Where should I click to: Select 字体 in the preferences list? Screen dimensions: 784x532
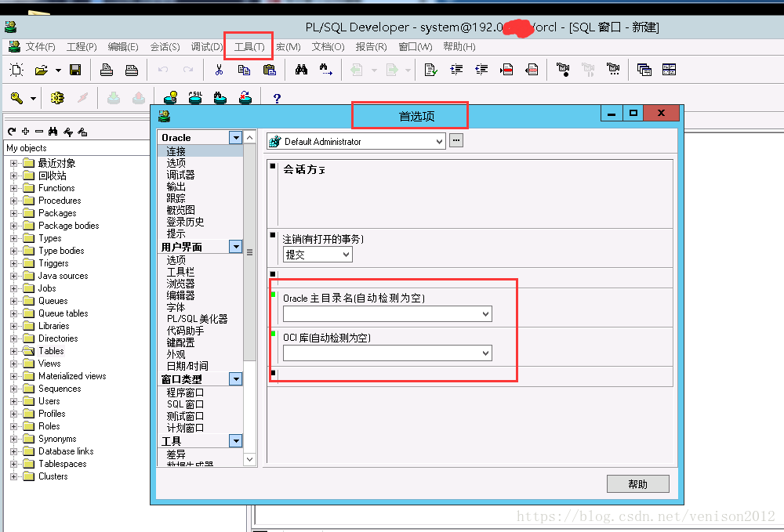176,307
